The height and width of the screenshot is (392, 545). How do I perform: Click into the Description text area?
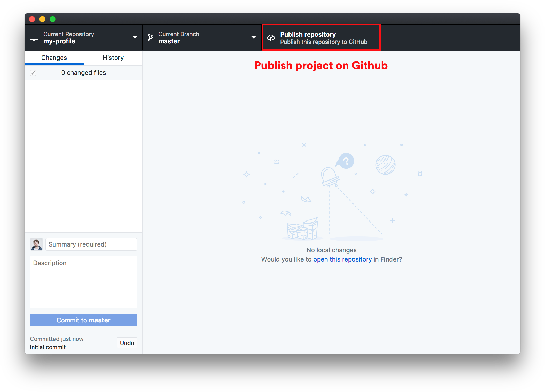tap(84, 282)
